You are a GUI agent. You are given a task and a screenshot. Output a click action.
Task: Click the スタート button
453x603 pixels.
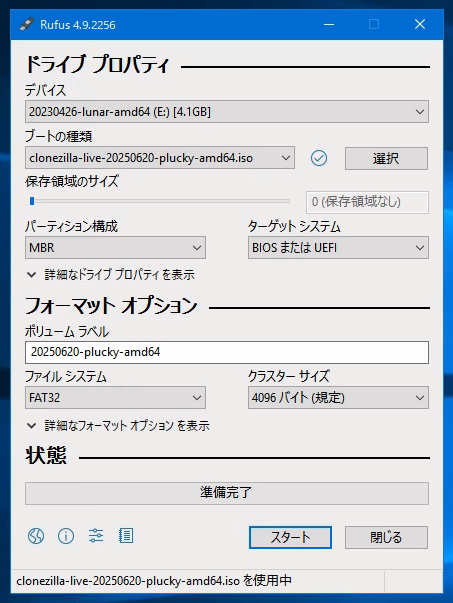[290, 537]
